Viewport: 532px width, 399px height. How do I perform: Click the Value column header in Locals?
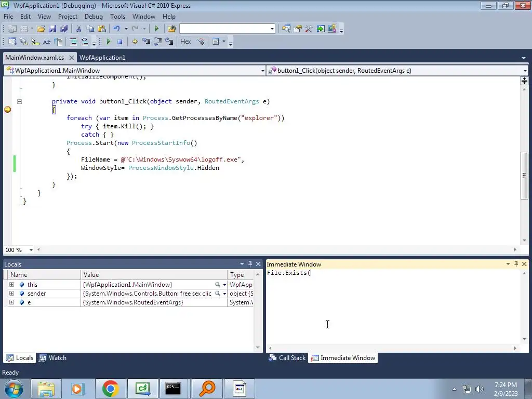click(x=154, y=275)
